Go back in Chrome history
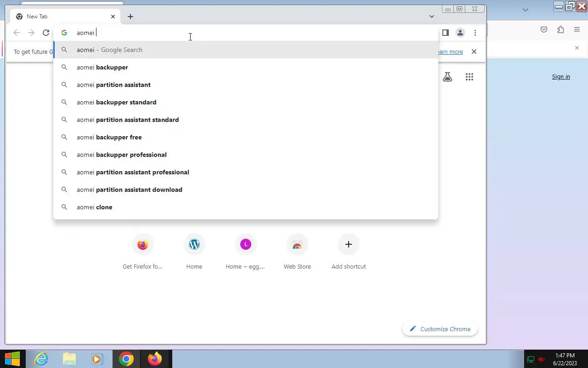Image resolution: width=588 pixels, height=368 pixels. tap(17, 33)
